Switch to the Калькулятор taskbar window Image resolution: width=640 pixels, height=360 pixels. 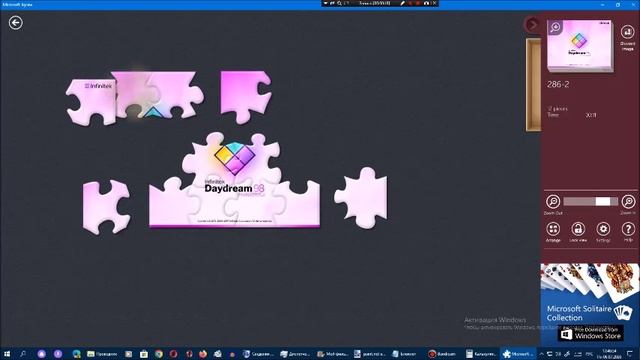tap(481, 354)
